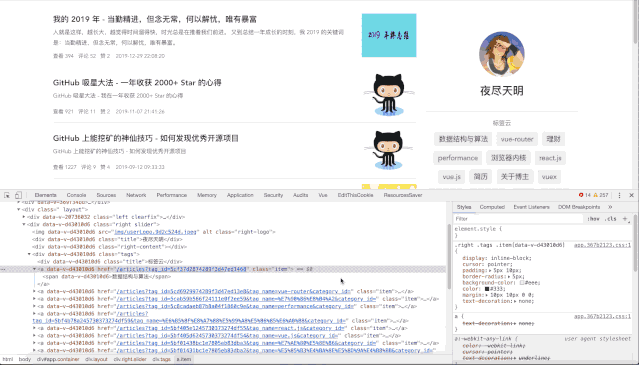The height and width of the screenshot is (365, 639).
Task: Open the ResourcesSaver tab
Action: [x=402, y=195]
